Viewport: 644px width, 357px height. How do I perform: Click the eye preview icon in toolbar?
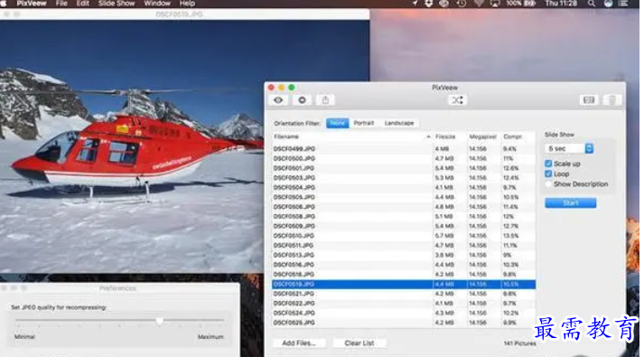pos(278,99)
